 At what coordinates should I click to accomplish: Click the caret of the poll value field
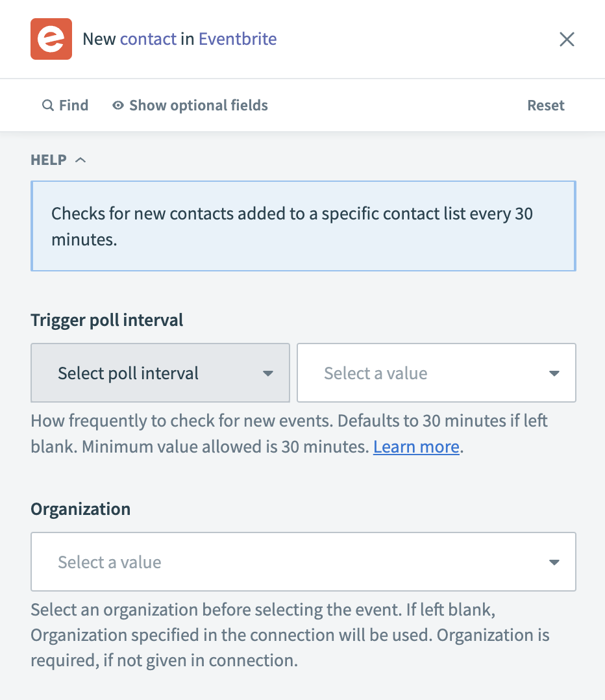(554, 373)
